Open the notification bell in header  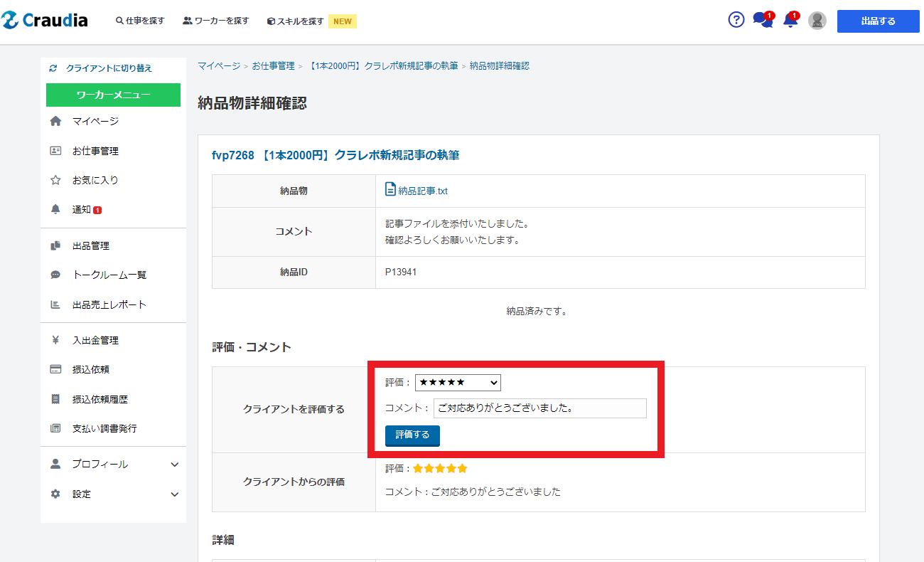tap(790, 20)
